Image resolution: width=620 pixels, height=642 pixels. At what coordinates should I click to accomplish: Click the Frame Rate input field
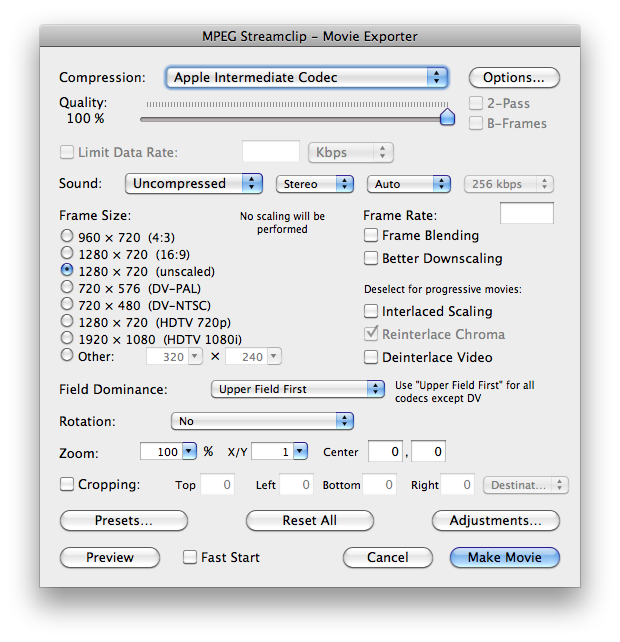point(527,213)
